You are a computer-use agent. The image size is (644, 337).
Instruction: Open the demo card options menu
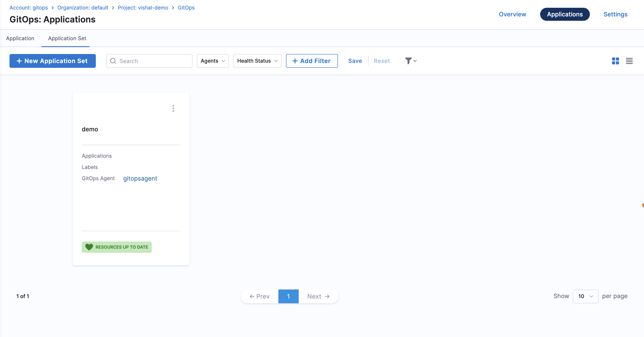pyautogui.click(x=173, y=108)
